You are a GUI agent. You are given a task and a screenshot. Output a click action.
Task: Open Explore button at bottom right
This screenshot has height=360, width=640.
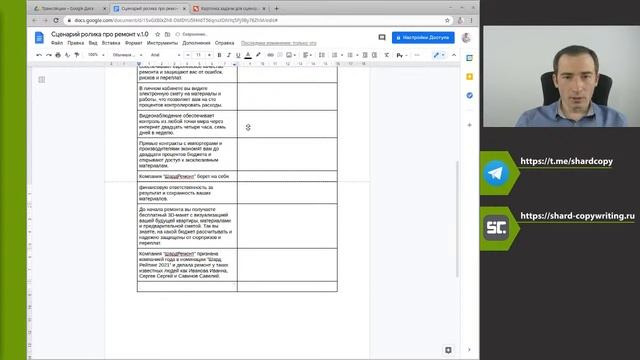tap(448, 350)
